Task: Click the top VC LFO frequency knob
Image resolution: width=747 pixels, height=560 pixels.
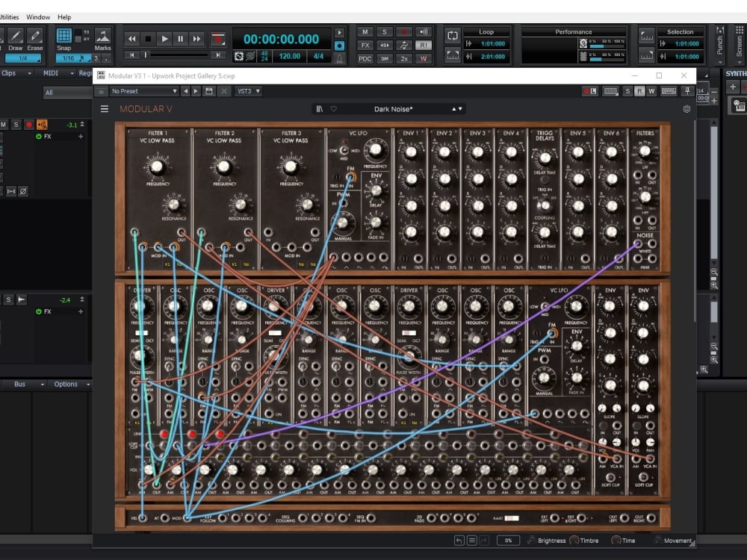Action: tap(376, 151)
